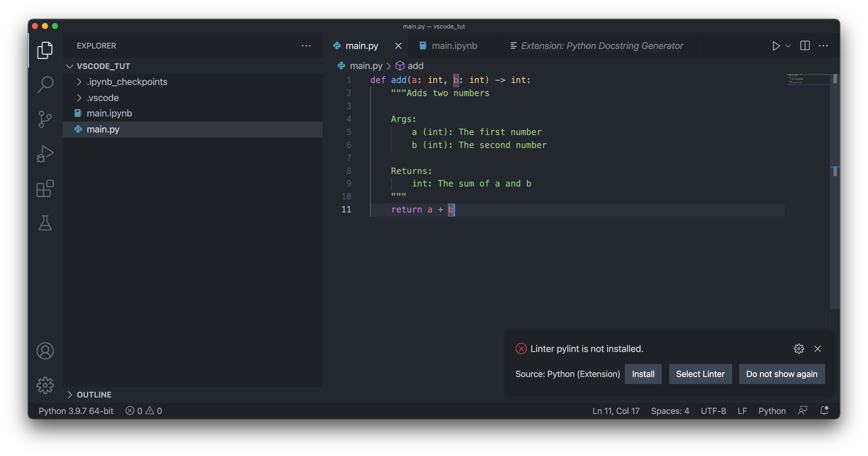Click the Select Linter button
The height and width of the screenshot is (456, 868).
coord(700,374)
